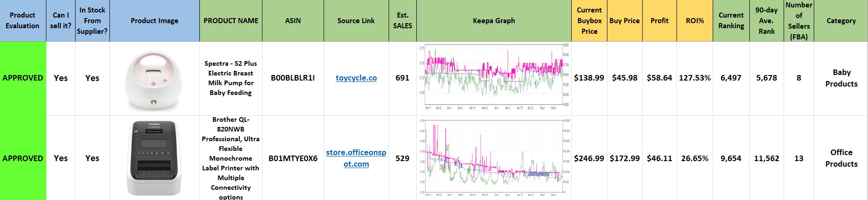Select the Est. SALES column header
868x200 pixels.
[x=402, y=21]
